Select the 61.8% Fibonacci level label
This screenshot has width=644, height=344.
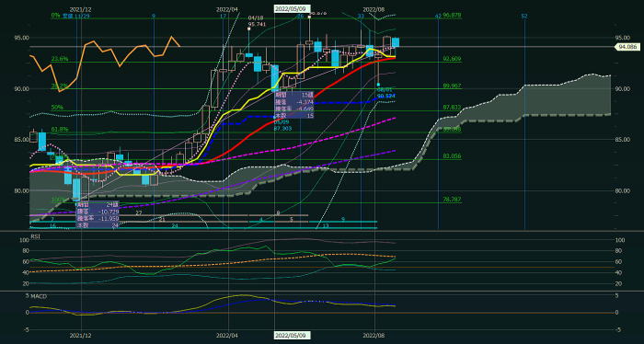coord(60,130)
